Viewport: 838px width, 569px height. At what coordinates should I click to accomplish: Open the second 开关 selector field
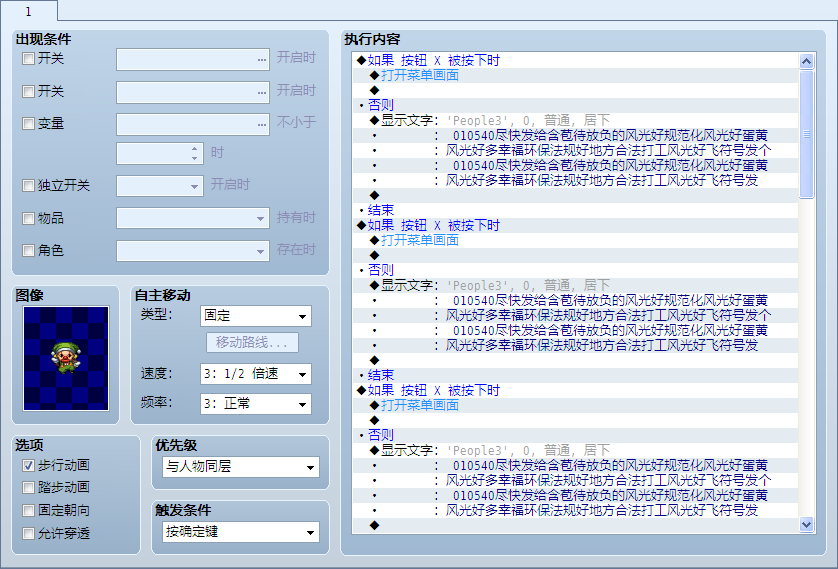[193, 92]
